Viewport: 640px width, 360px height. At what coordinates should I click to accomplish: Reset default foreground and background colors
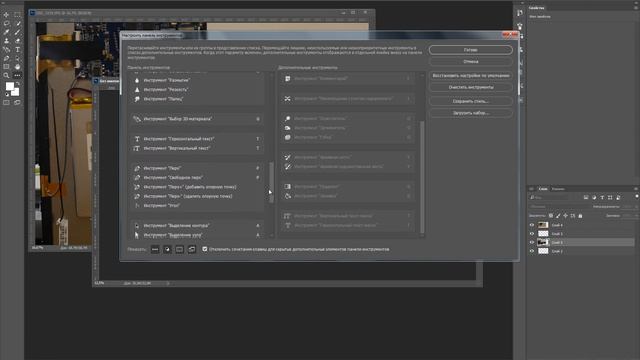coord(7,94)
